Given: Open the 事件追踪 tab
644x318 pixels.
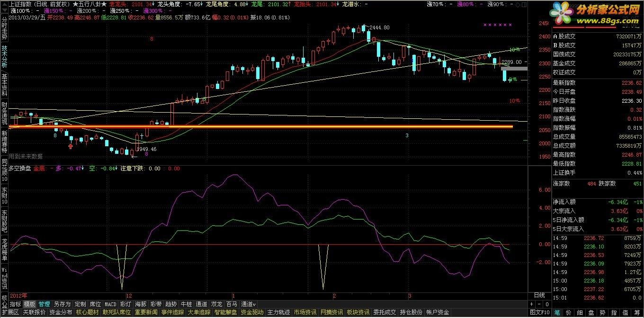Looking at the screenshot, I should click(x=173, y=312).
